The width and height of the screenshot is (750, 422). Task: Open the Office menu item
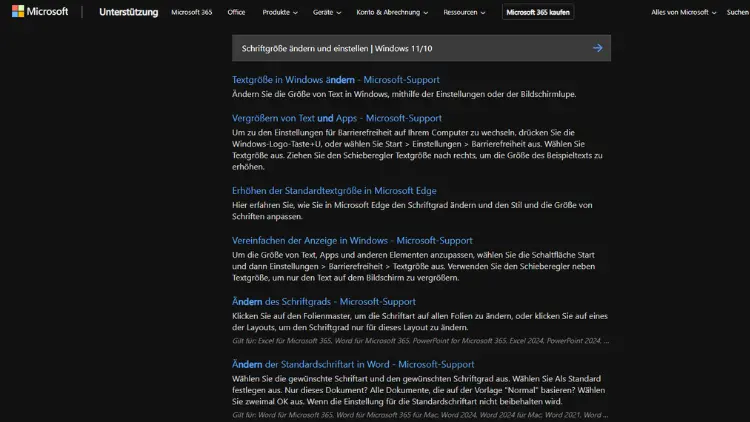[236, 12]
